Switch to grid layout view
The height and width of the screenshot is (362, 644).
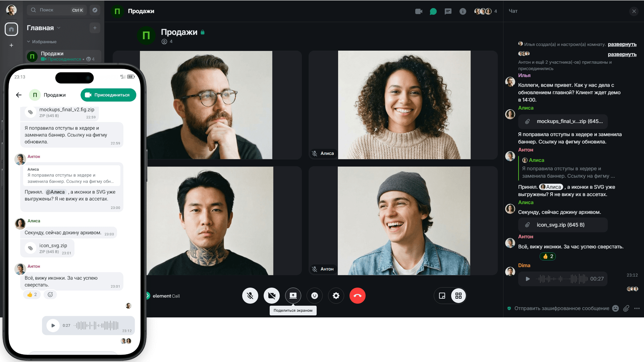[x=459, y=296]
